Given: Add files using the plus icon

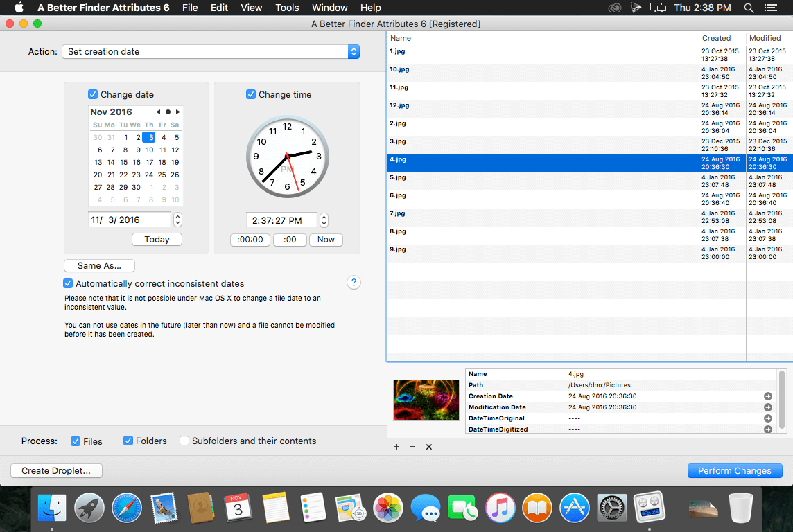Looking at the screenshot, I should [x=396, y=447].
